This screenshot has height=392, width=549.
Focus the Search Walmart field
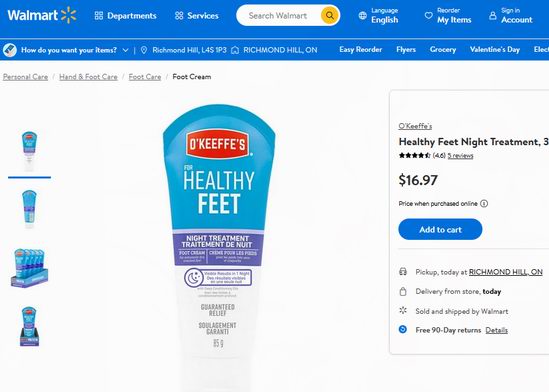tap(278, 15)
